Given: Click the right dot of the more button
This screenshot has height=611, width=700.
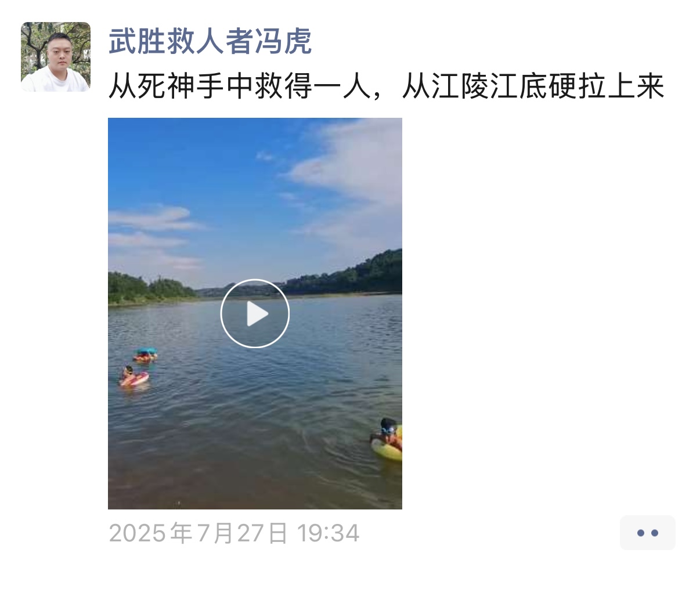Looking at the screenshot, I should point(655,533).
